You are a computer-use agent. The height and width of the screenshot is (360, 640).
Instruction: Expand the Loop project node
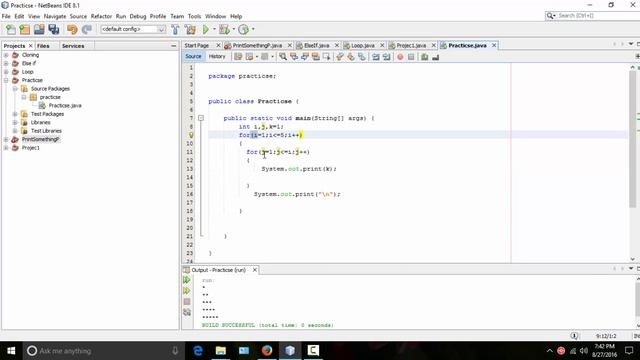coord(6,72)
